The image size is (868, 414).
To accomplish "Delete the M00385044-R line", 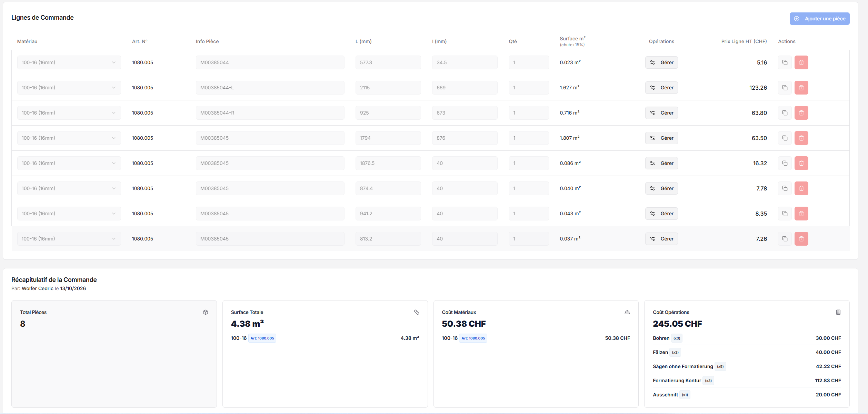I will click(801, 113).
